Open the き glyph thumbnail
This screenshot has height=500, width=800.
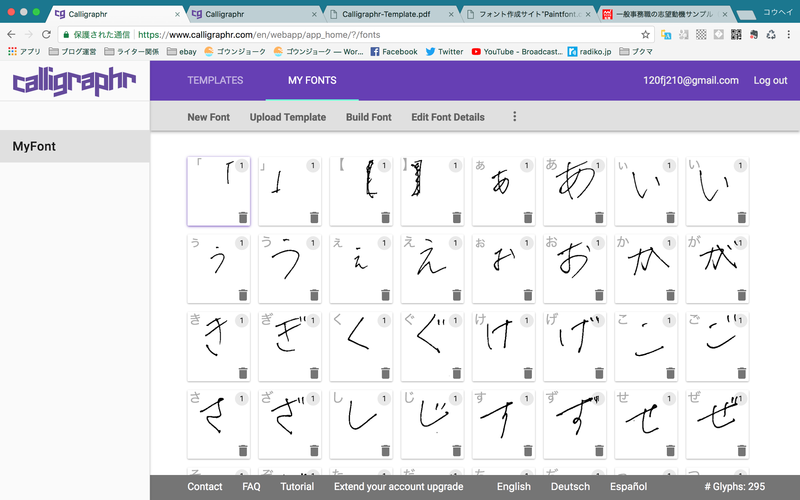coord(215,340)
